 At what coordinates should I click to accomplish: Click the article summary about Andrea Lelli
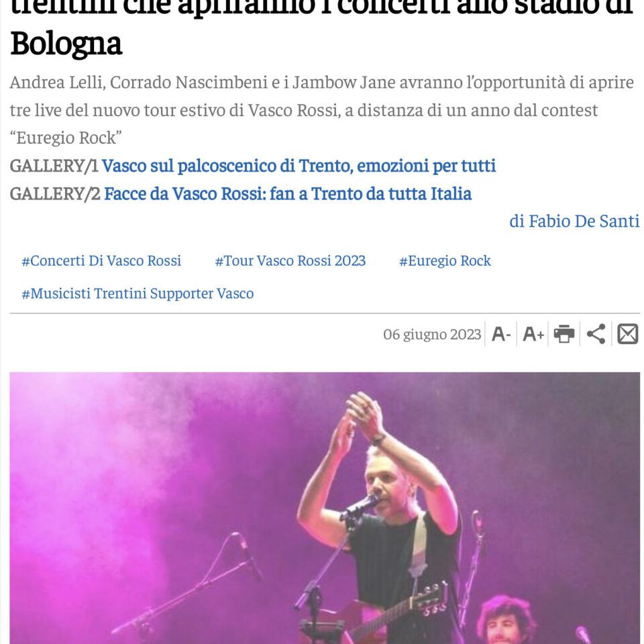click(x=322, y=110)
